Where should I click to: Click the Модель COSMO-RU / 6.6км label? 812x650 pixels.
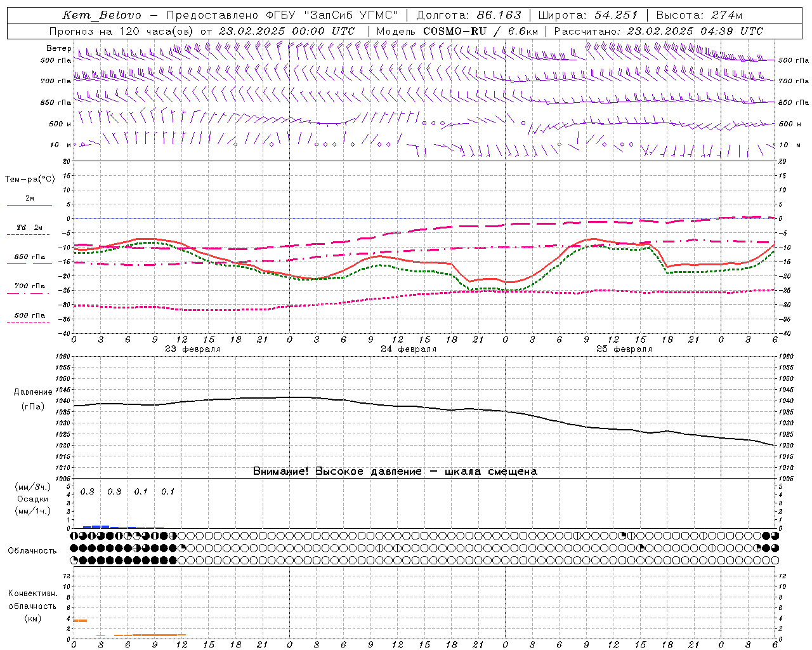tap(457, 31)
